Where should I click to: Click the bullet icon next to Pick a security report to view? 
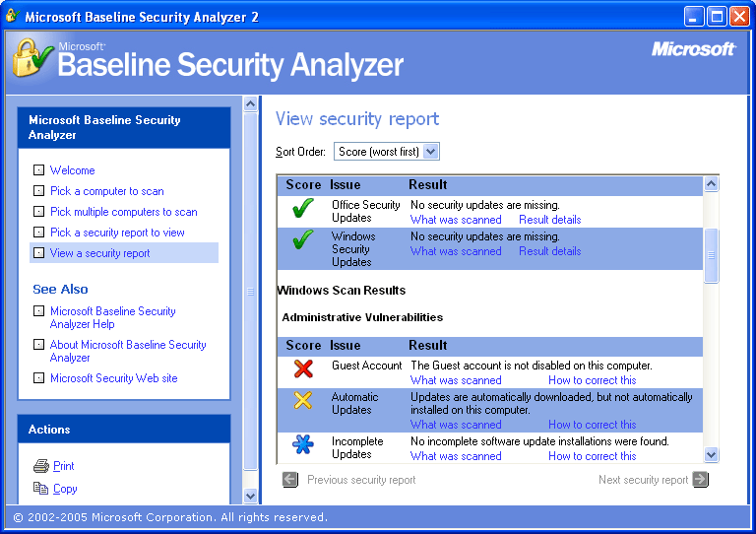pyautogui.click(x=38, y=233)
